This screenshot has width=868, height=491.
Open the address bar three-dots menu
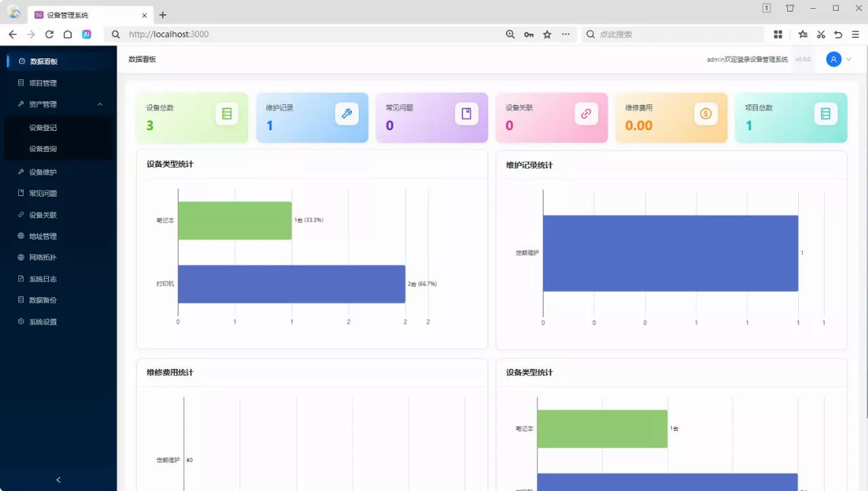(x=566, y=34)
